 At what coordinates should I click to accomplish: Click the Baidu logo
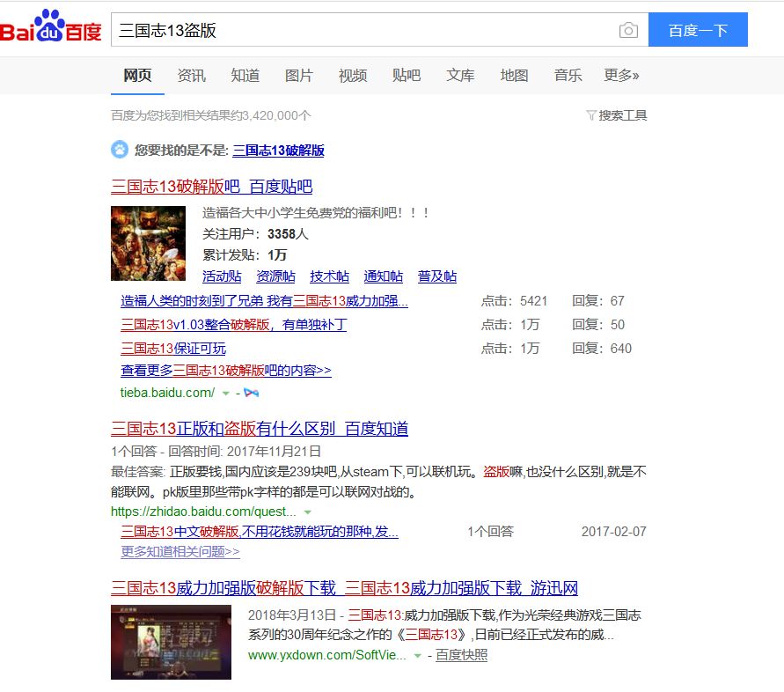point(50,26)
